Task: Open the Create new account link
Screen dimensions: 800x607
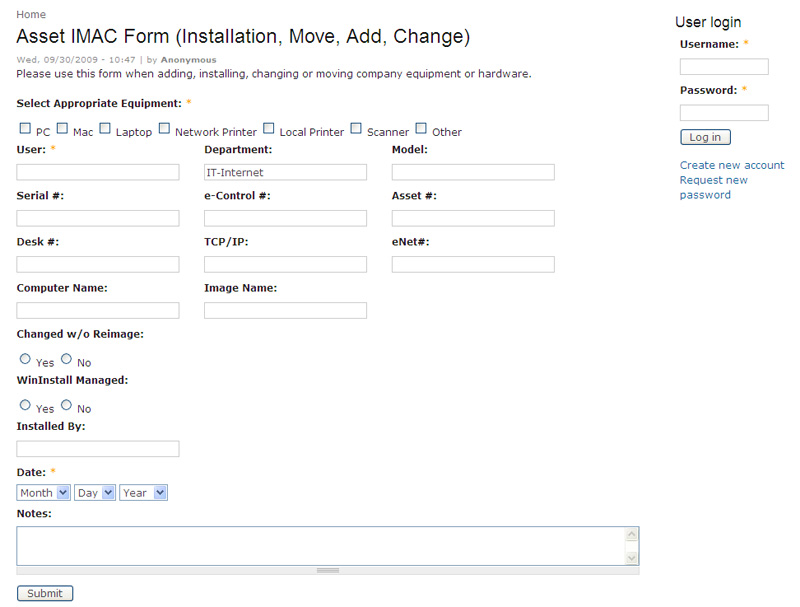Action: pyautogui.click(x=732, y=165)
